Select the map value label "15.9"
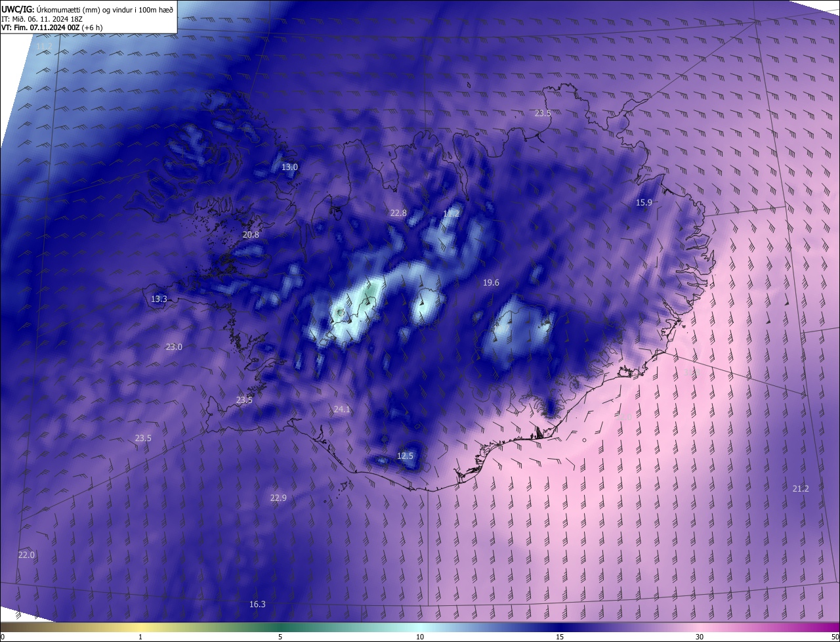840x642 pixels. (644, 202)
